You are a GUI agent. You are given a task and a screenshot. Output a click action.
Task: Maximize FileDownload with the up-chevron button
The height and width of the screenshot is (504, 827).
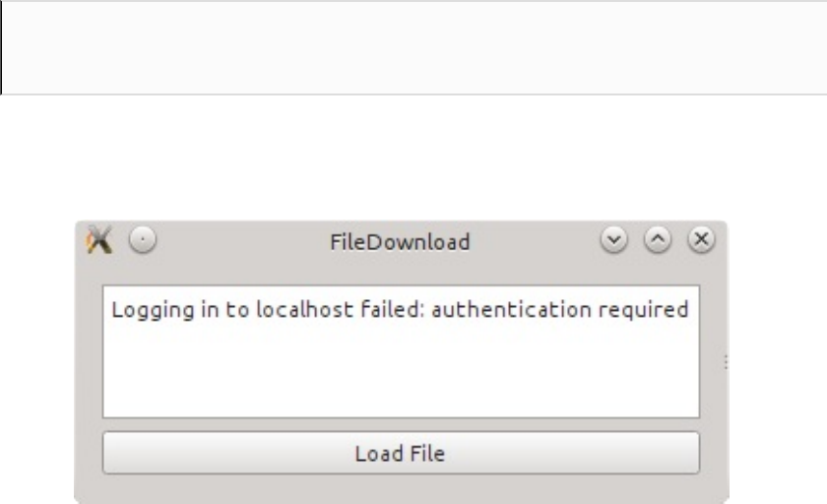657,239
